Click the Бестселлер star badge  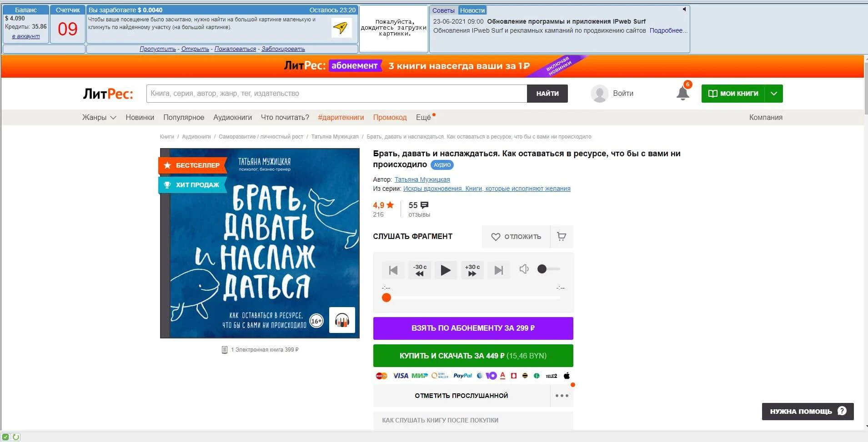coord(192,165)
